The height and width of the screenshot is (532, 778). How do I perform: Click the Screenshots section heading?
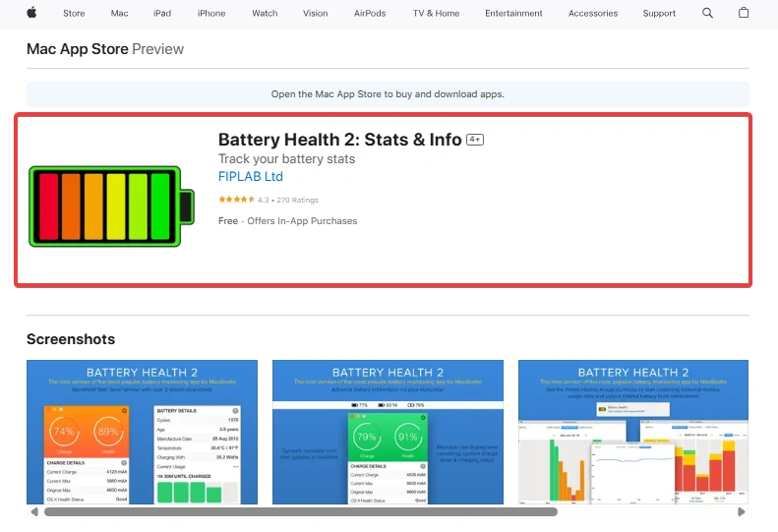(x=71, y=339)
